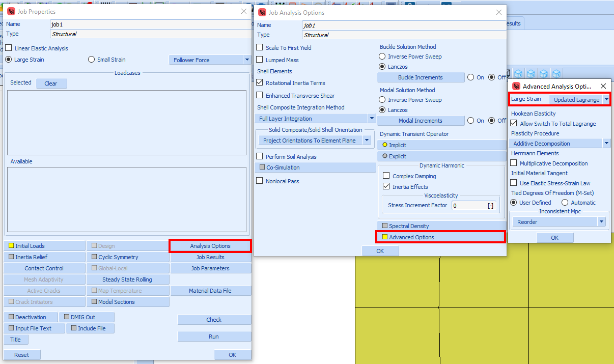Open Contact Control settings
614x364 pixels.
click(44, 268)
